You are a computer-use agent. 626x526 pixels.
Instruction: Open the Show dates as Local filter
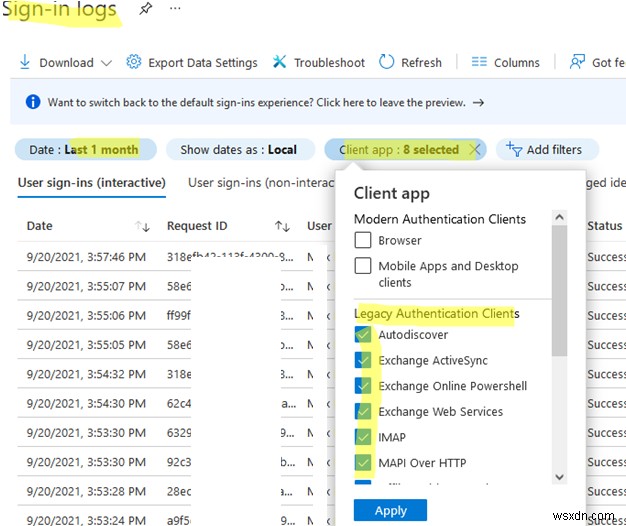click(x=238, y=150)
